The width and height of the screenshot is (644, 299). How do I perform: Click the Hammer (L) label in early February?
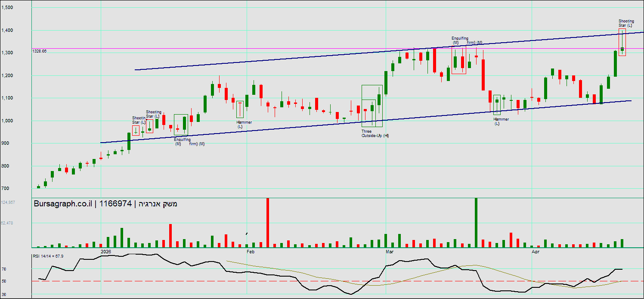click(x=244, y=125)
